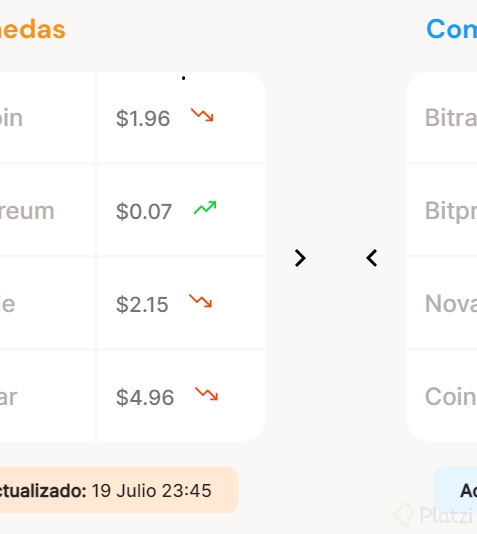Click the green uptrend arrow next to $0.07
The width and height of the screenshot is (477, 534).
[x=205, y=207]
